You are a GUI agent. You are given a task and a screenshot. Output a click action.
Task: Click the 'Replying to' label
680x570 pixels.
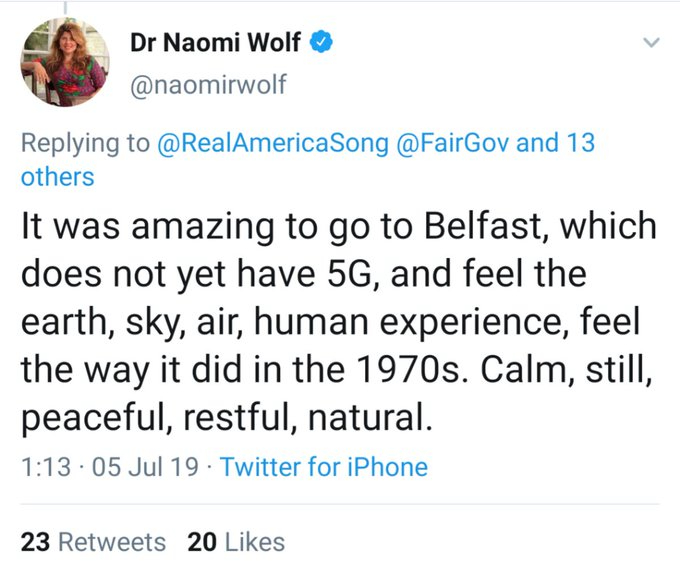pyautogui.click(x=85, y=143)
